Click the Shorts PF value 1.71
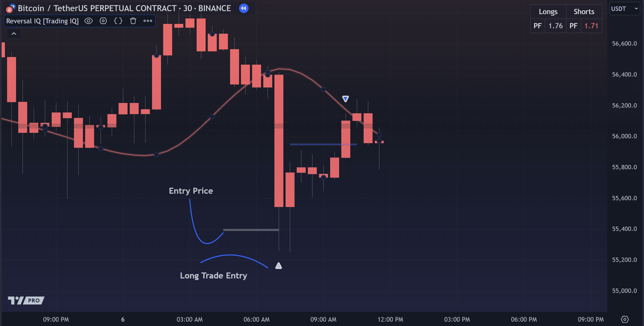 coord(591,26)
